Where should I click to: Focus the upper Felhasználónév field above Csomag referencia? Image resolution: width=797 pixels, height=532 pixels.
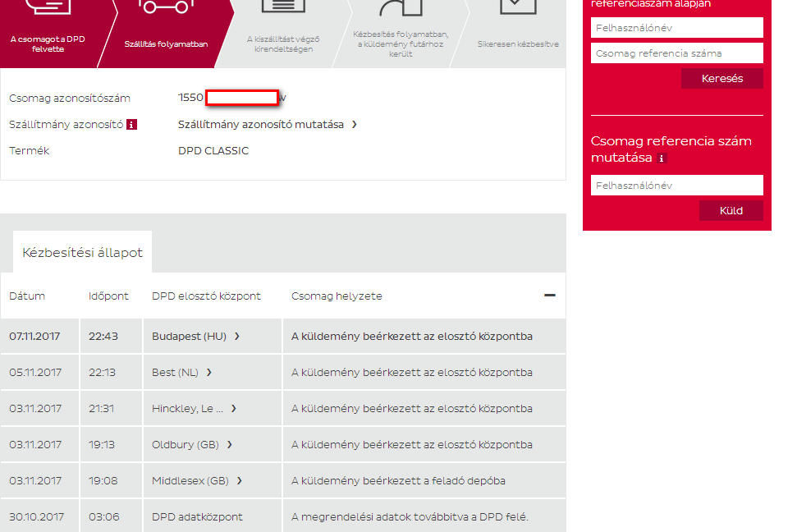[x=676, y=27]
